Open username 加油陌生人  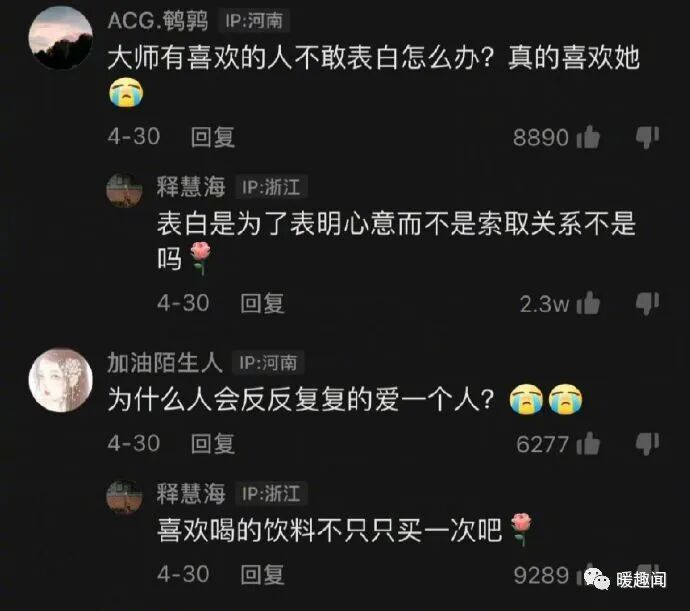(x=165, y=363)
